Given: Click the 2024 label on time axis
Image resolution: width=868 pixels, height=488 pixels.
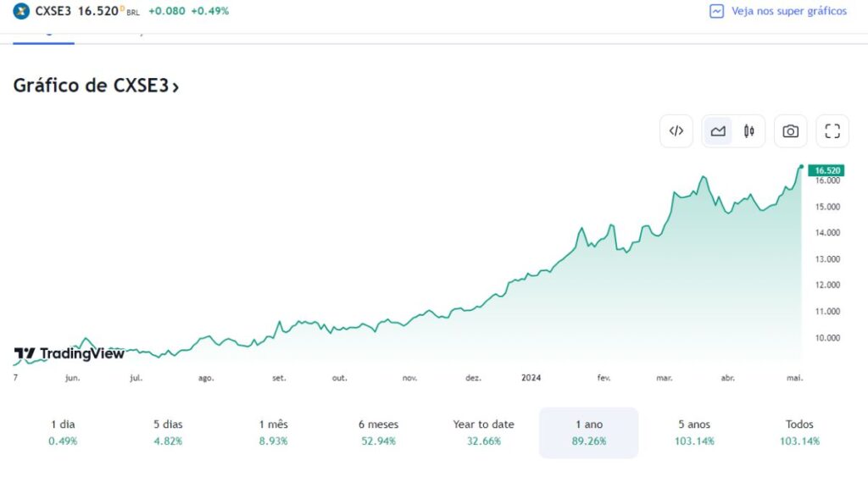Looking at the screenshot, I should 531,378.
